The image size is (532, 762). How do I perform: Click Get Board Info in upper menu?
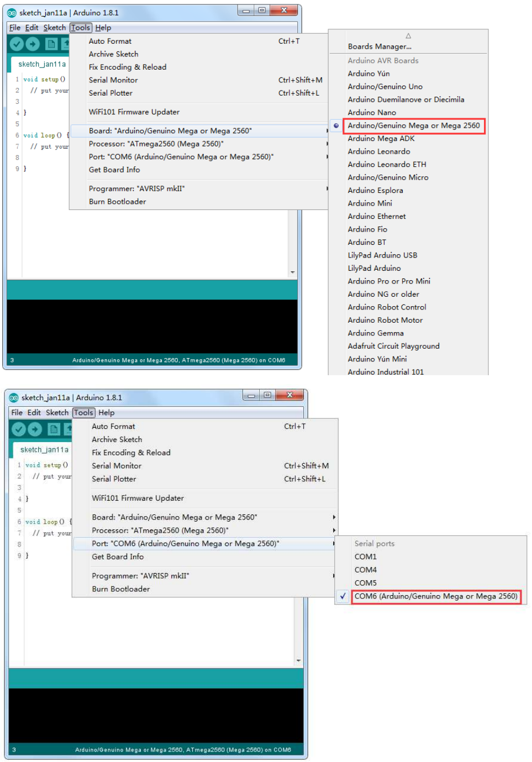(x=198, y=170)
